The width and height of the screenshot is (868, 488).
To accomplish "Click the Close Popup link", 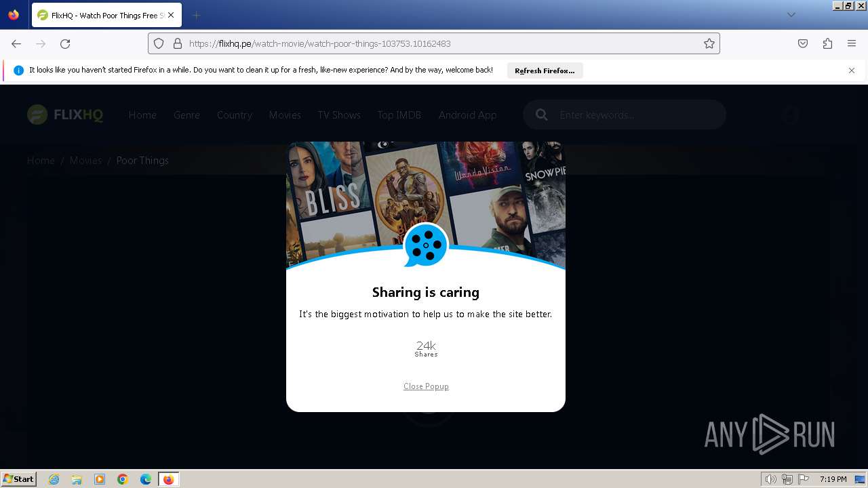I will point(426,386).
